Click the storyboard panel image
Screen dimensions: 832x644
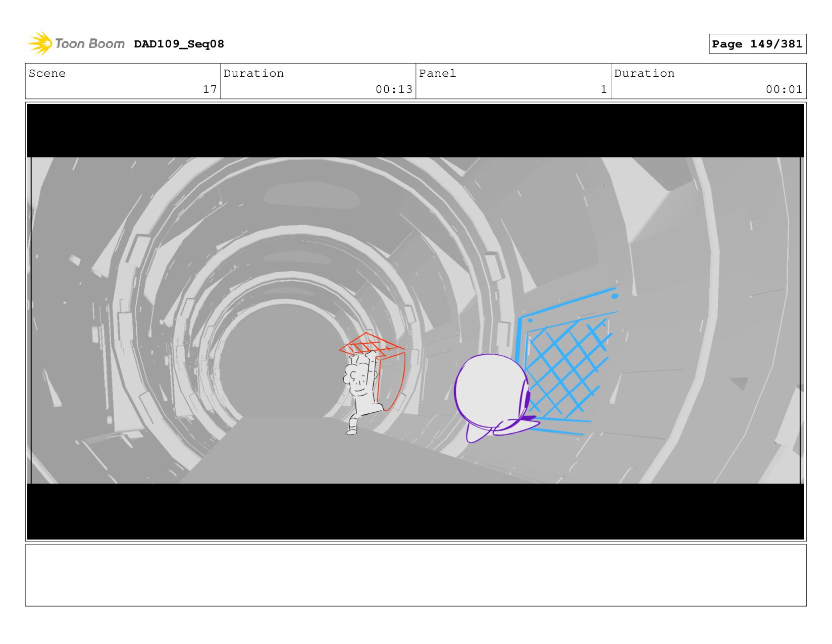point(415,321)
